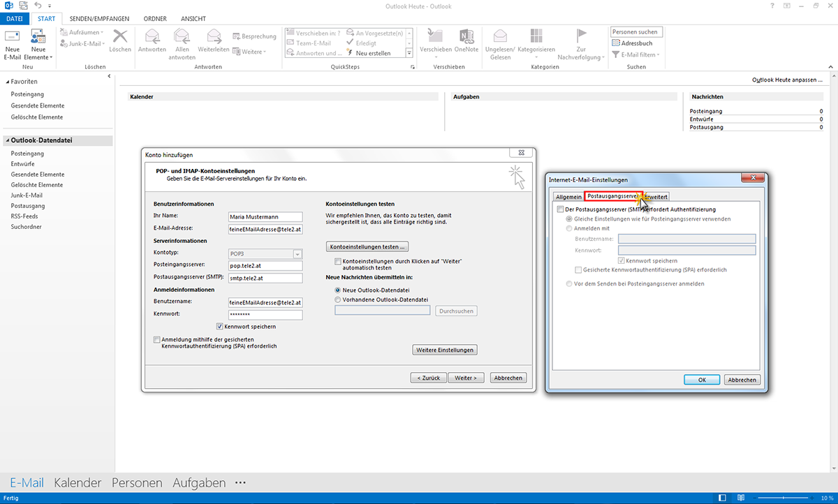
Task: Click OK in Internet-E-Mail-Einstellungen dialog
Action: 702,380
